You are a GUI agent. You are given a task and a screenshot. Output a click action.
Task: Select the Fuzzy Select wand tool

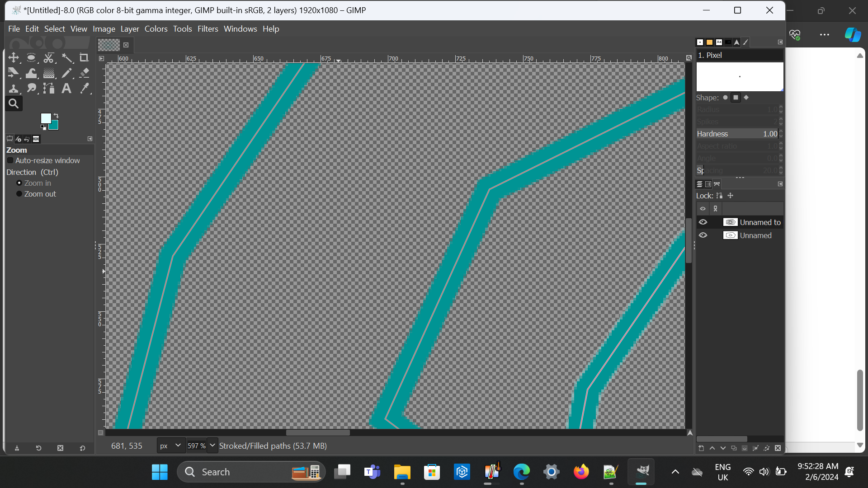point(67,58)
